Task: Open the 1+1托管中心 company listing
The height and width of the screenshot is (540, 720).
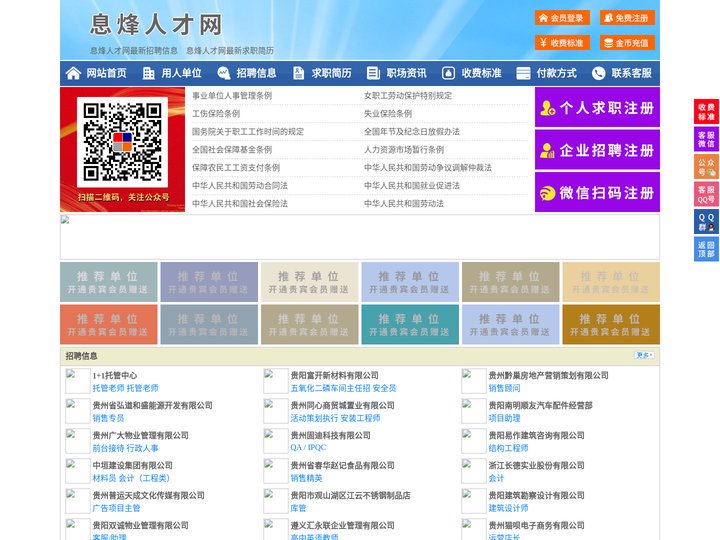Action: (115, 376)
